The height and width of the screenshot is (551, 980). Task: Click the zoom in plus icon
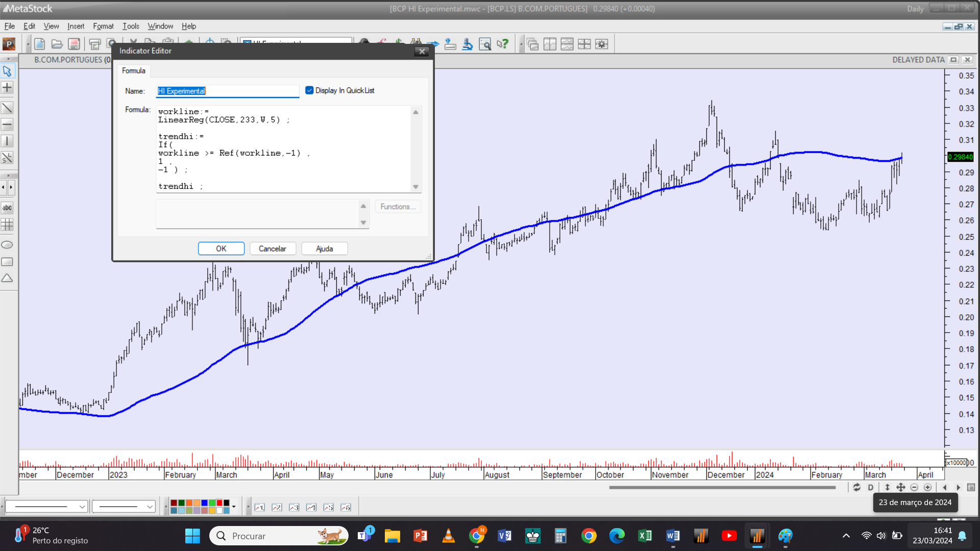pos(928,487)
